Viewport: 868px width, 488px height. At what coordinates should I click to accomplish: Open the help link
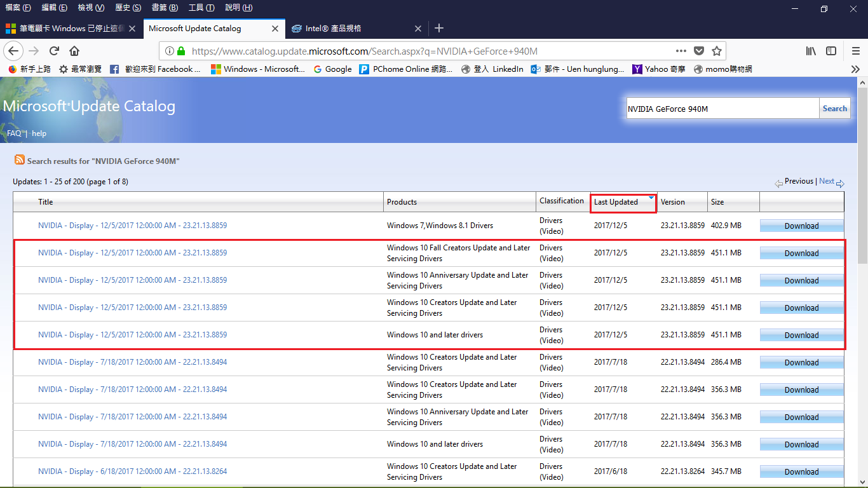[39, 133]
